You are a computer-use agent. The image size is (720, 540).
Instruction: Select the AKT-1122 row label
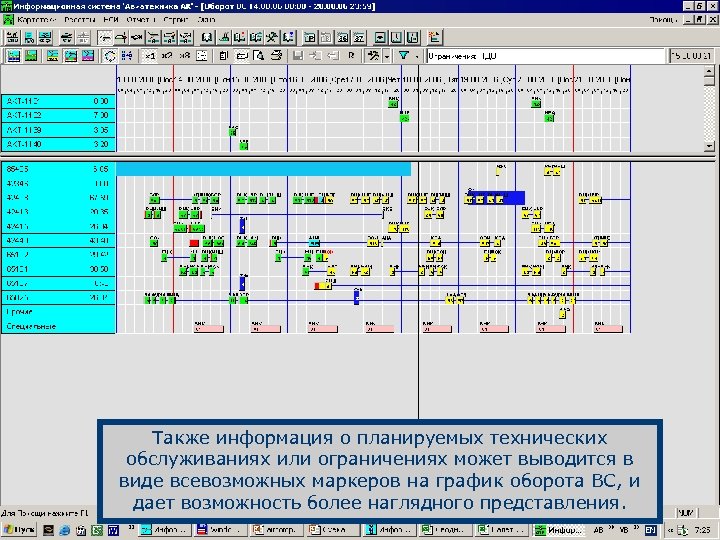[x=58, y=115]
